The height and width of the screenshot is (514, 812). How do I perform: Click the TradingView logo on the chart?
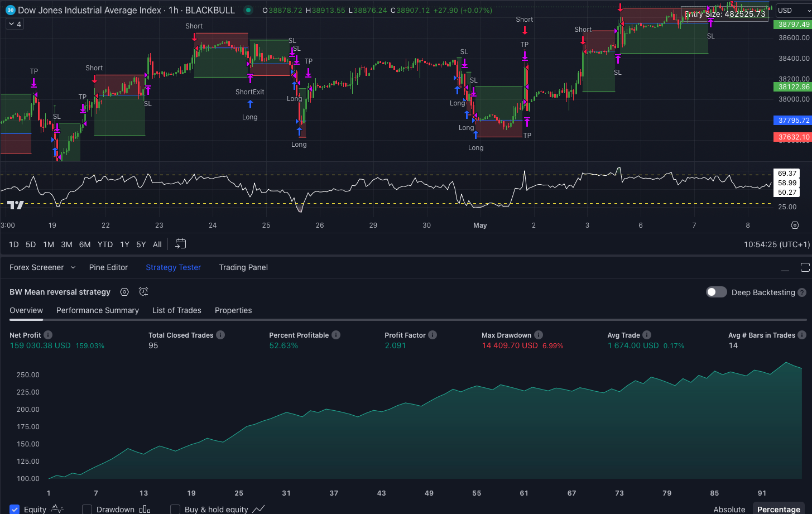point(16,205)
